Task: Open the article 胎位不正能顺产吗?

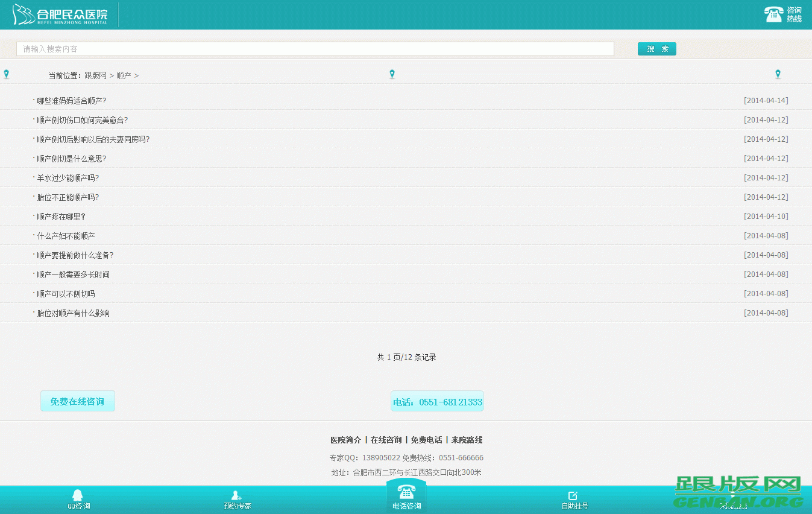Action: click(x=68, y=197)
